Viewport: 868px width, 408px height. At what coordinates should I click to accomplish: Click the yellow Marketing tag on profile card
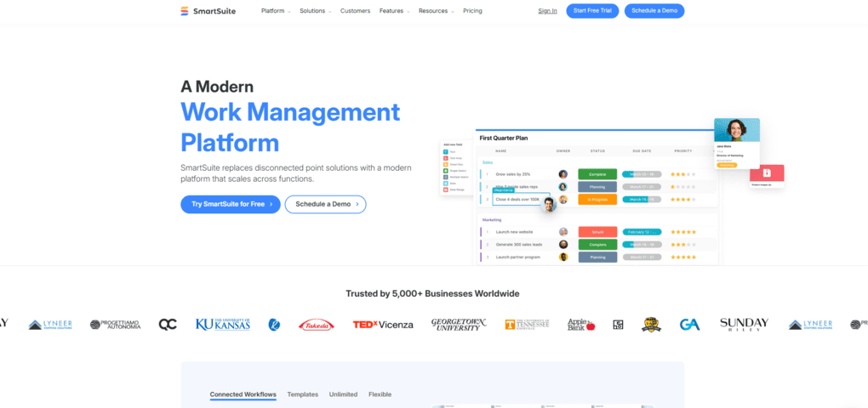click(727, 165)
